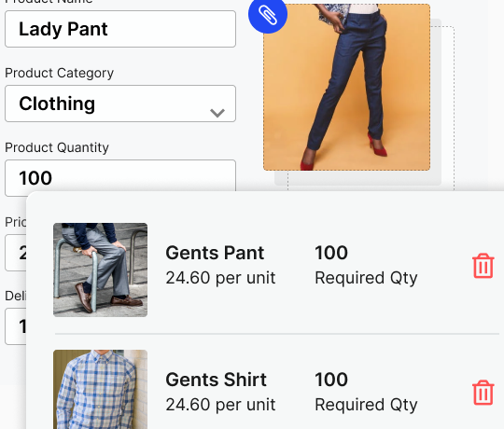504x429 pixels.
Task: Open the Clothing category combo box
Action: point(120,104)
